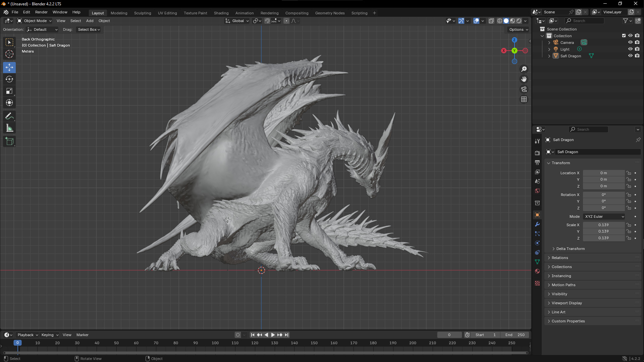Image resolution: width=644 pixels, height=362 pixels.
Task: Expand the Viewport Display panel
Action: coord(567,303)
